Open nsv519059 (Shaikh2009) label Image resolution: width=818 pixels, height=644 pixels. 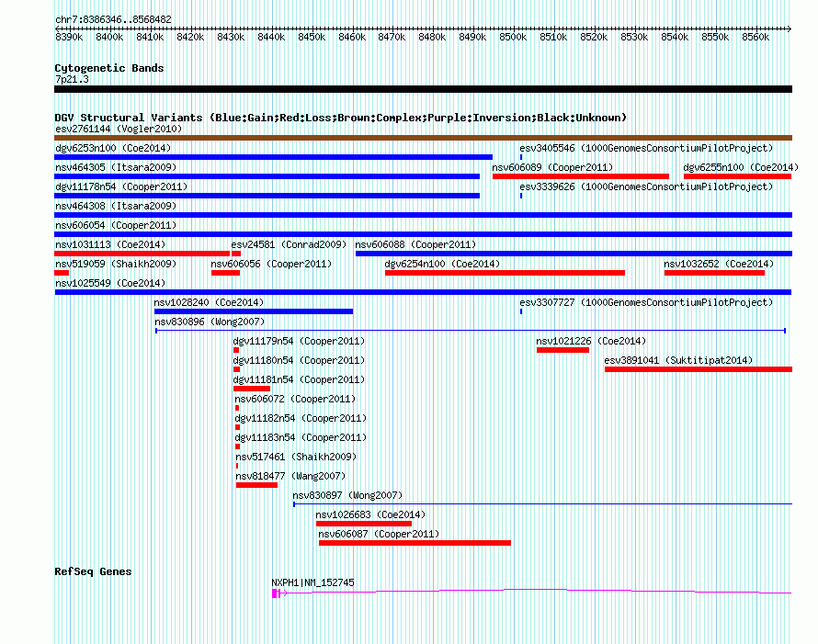pos(116,264)
